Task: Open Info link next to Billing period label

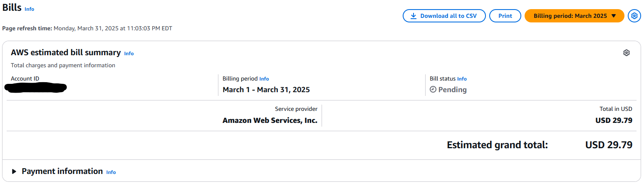Action: pyautogui.click(x=264, y=79)
